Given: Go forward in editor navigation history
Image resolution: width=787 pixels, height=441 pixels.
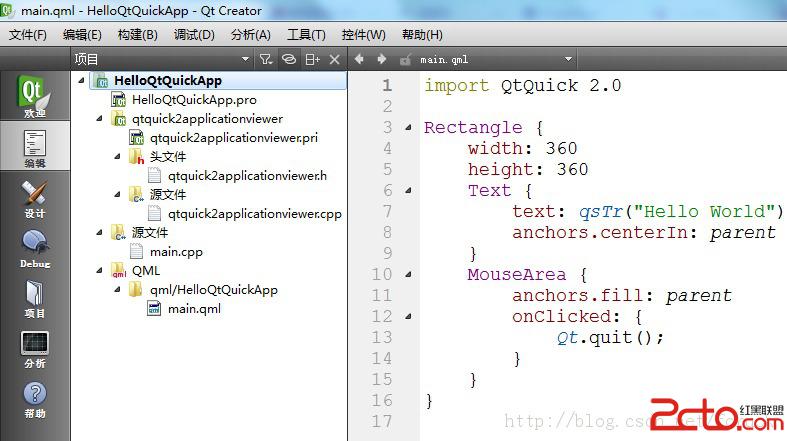Looking at the screenshot, I should click(x=381, y=59).
